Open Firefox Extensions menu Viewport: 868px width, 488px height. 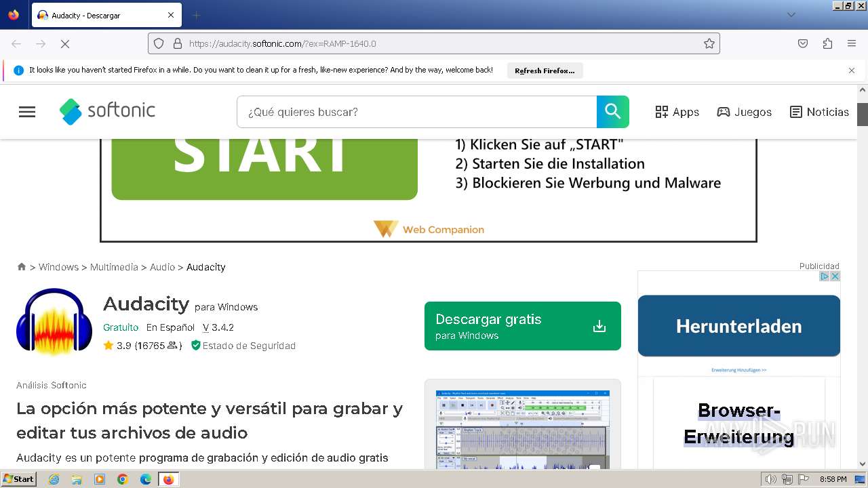827,43
